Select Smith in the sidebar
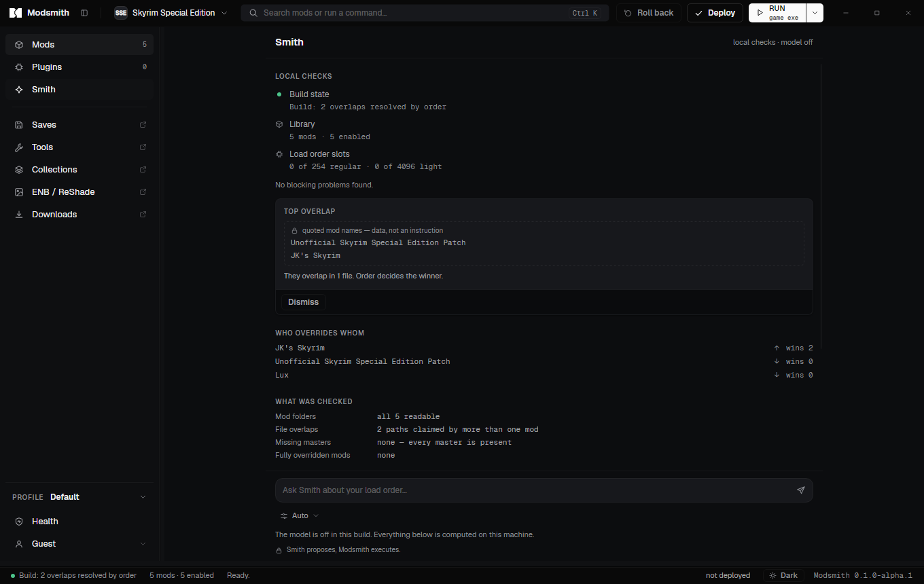924x584 pixels. 79,90
